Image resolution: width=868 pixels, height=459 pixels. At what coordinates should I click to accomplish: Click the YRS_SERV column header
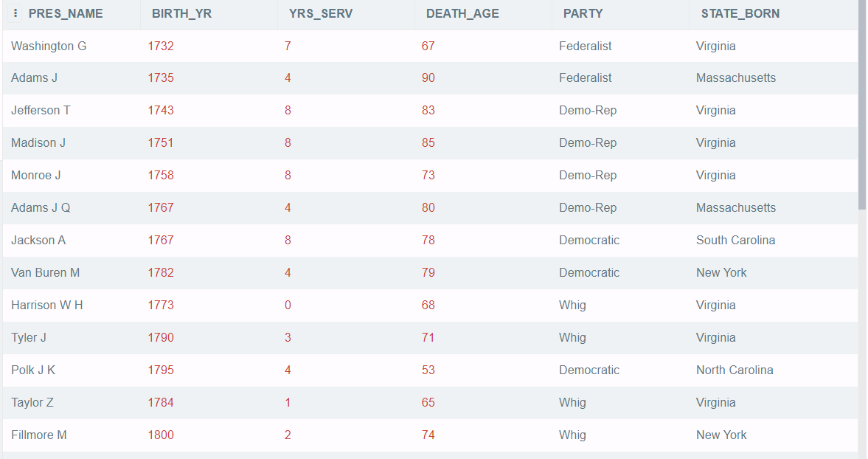(x=321, y=14)
